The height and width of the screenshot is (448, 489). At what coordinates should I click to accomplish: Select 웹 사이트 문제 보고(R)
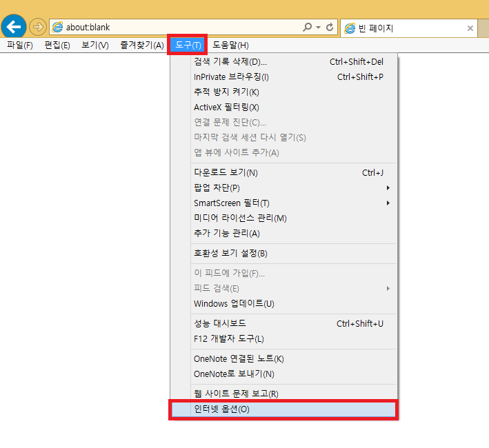(x=283, y=394)
